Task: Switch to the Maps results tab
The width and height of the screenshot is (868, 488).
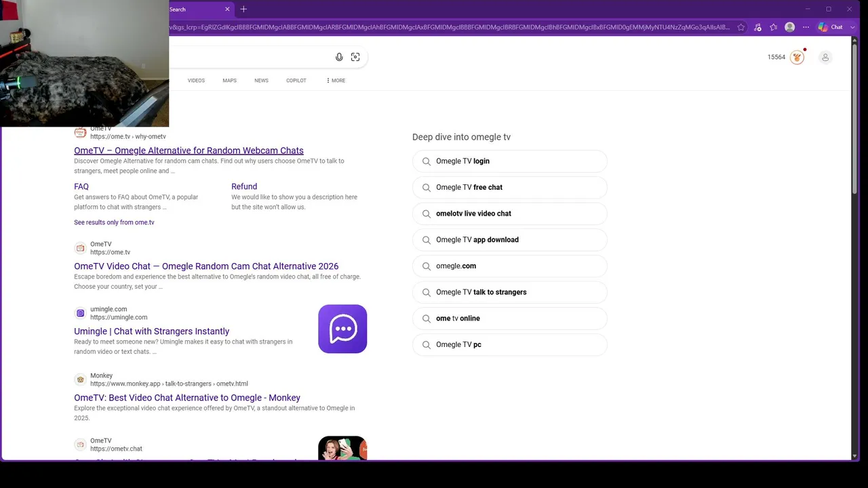Action: tap(229, 81)
